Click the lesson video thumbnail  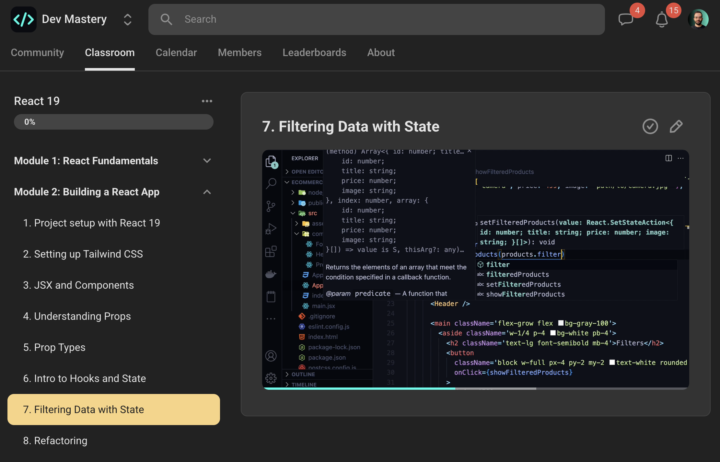click(475, 270)
